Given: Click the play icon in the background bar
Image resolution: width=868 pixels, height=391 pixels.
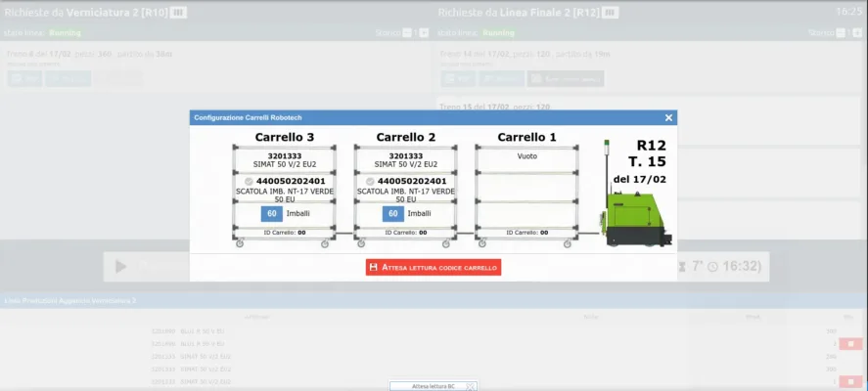Looking at the screenshot, I should click(x=120, y=267).
